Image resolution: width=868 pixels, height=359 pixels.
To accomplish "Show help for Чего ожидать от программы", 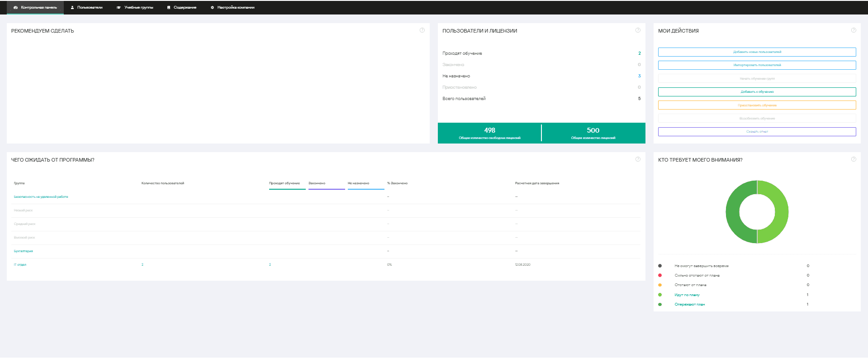I will 638,159.
